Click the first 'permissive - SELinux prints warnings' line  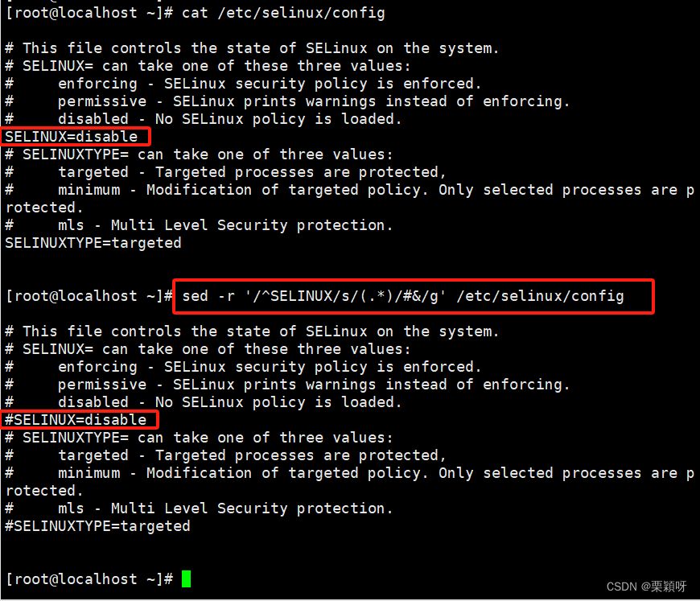[287, 101]
